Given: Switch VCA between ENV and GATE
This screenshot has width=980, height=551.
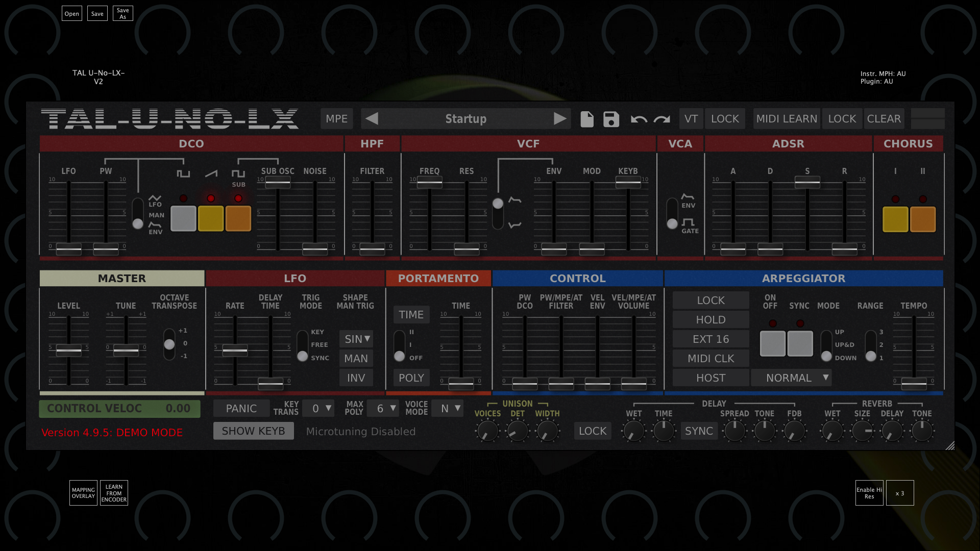Looking at the screenshot, I should pos(672,213).
